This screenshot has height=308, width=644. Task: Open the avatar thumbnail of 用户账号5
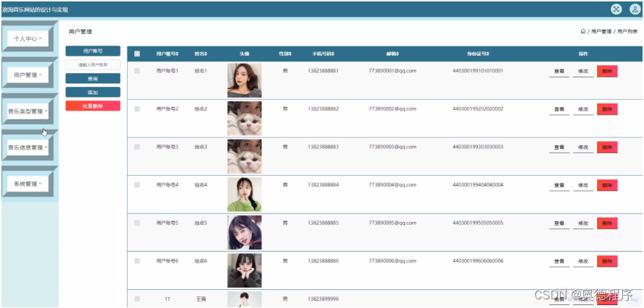pyautogui.click(x=244, y=232)
